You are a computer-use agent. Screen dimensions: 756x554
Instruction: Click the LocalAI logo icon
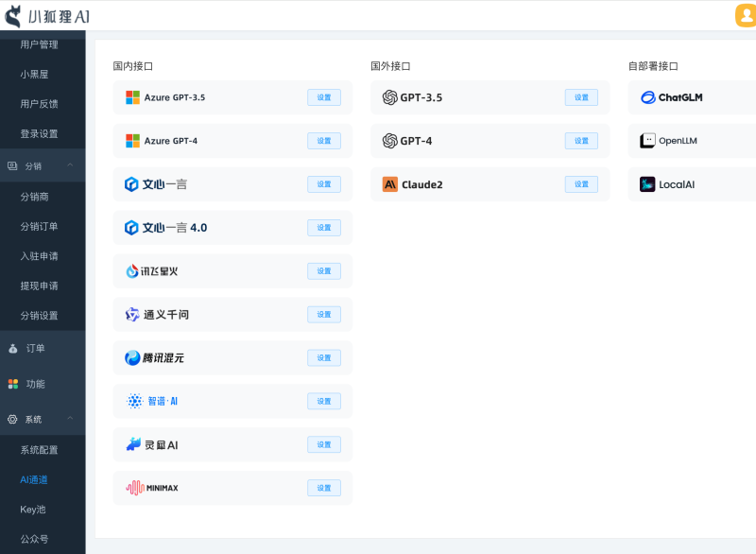pyautogui.click(x=647, y=184)
